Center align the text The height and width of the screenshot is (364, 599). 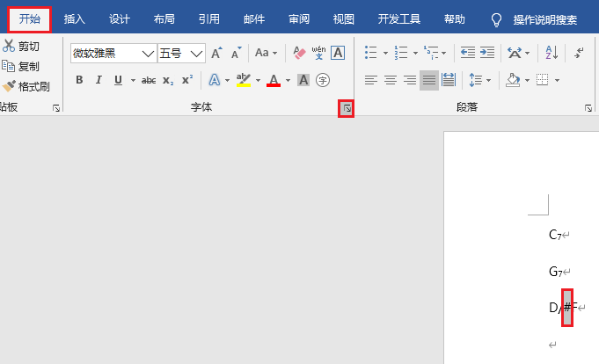click(390, 80)
